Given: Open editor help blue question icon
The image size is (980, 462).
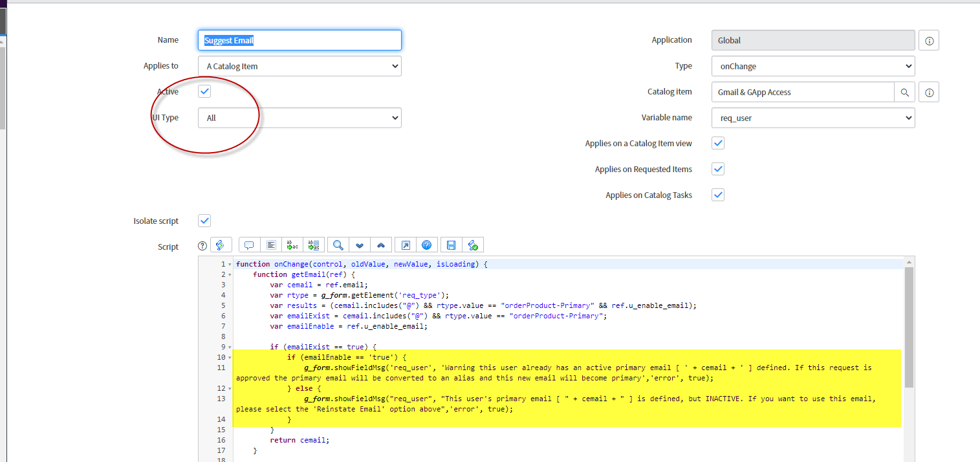Looking at the screenshot, I should tap(426, 245).
